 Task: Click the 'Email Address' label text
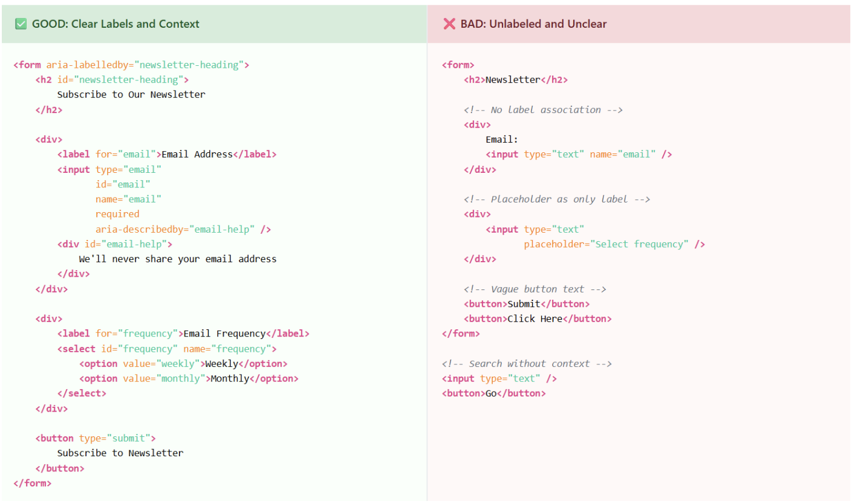coord(197,154)
